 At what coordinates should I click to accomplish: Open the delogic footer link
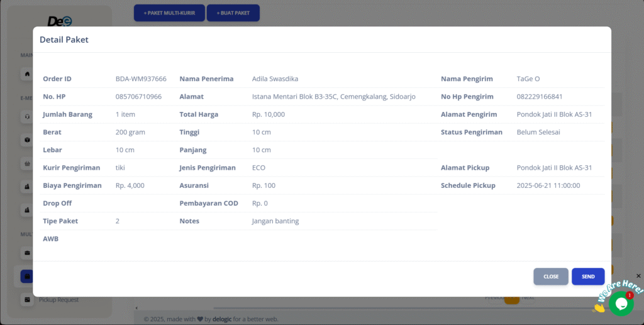tap(221, 319)
